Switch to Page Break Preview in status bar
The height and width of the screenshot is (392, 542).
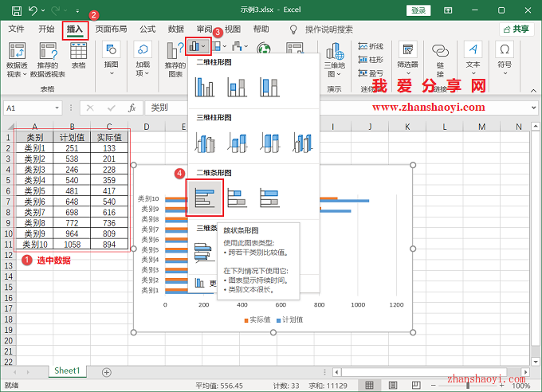click(x=416, y=385)
